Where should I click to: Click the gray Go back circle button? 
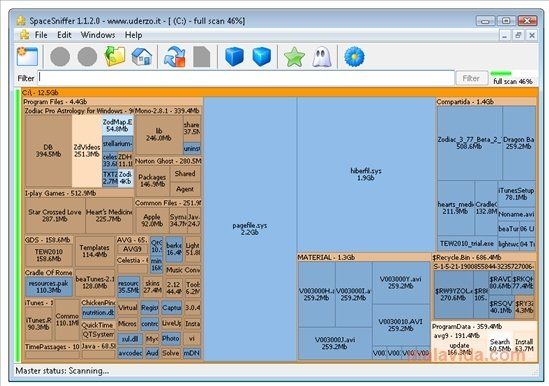click(x=60, y=57)
